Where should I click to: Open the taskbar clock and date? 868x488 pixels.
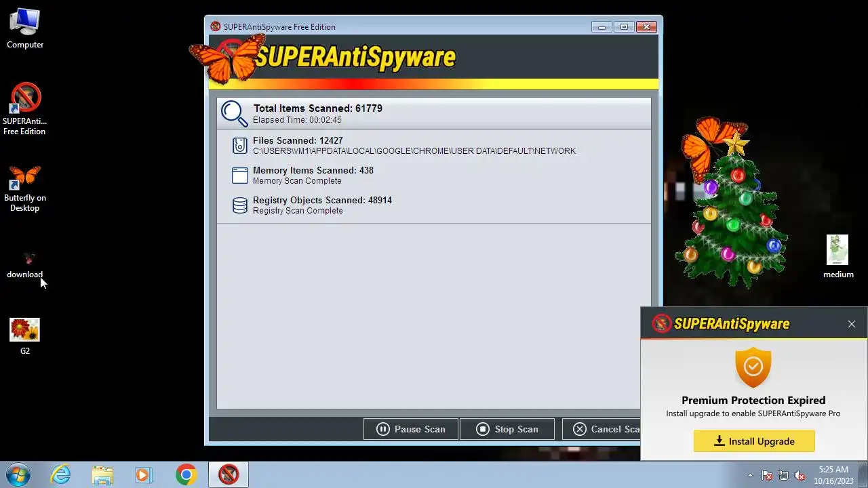click(x=833, y=475)
